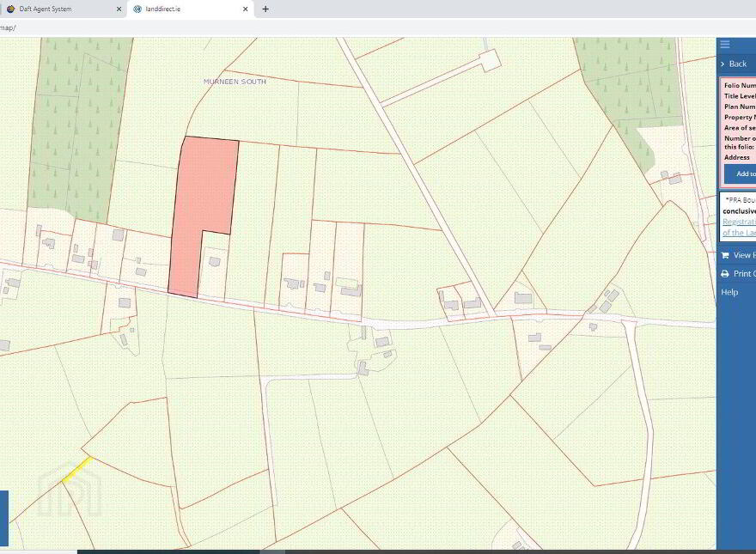
Task: Click the Folio Number label
Action: click(x=740, y=85)
